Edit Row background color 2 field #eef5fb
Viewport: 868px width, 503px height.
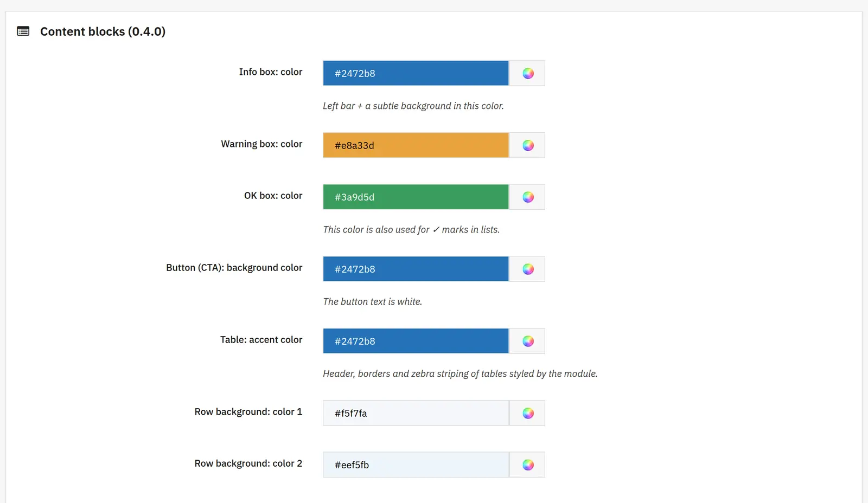[416, 465]
